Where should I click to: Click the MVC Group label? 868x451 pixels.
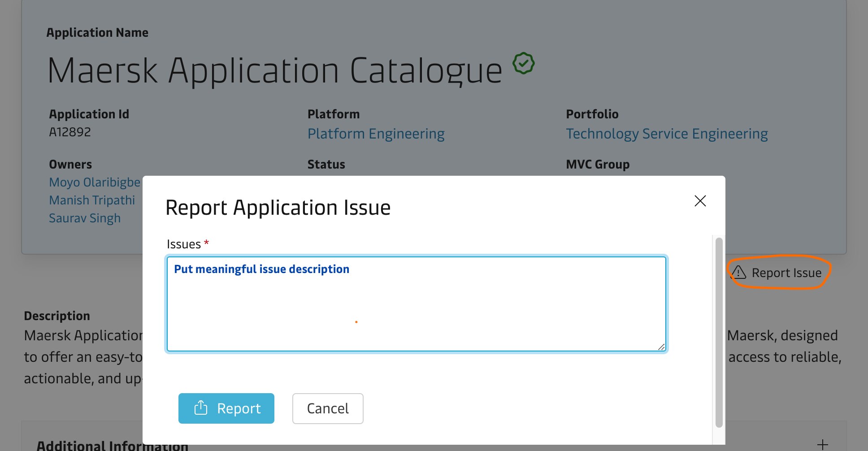pos(598,164)
